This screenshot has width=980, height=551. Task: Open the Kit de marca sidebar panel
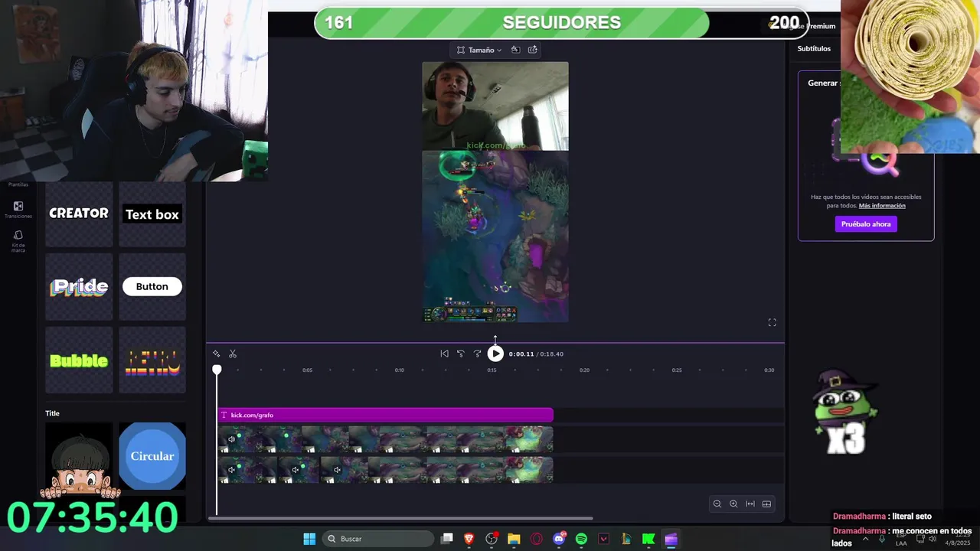18,241
